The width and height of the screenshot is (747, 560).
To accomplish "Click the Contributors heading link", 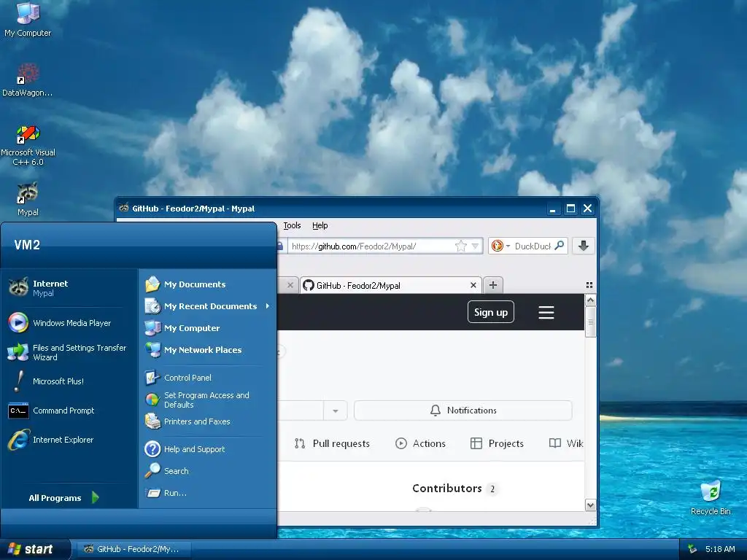I will [447, 488].
